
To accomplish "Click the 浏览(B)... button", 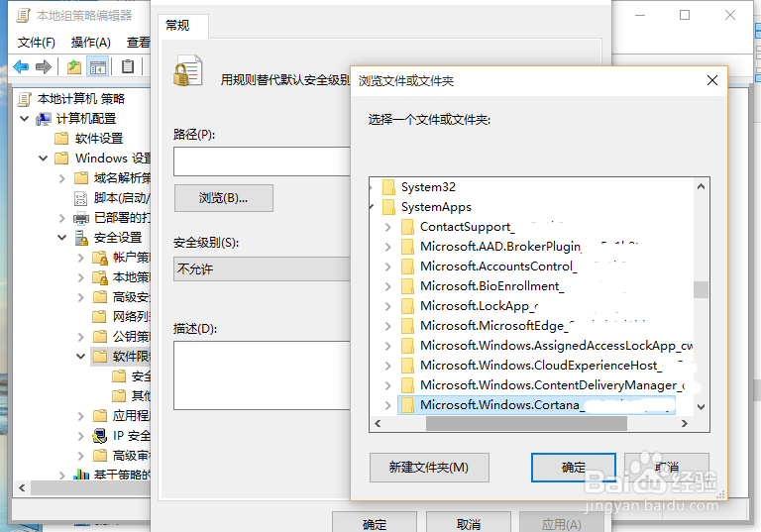I will 224,198.
